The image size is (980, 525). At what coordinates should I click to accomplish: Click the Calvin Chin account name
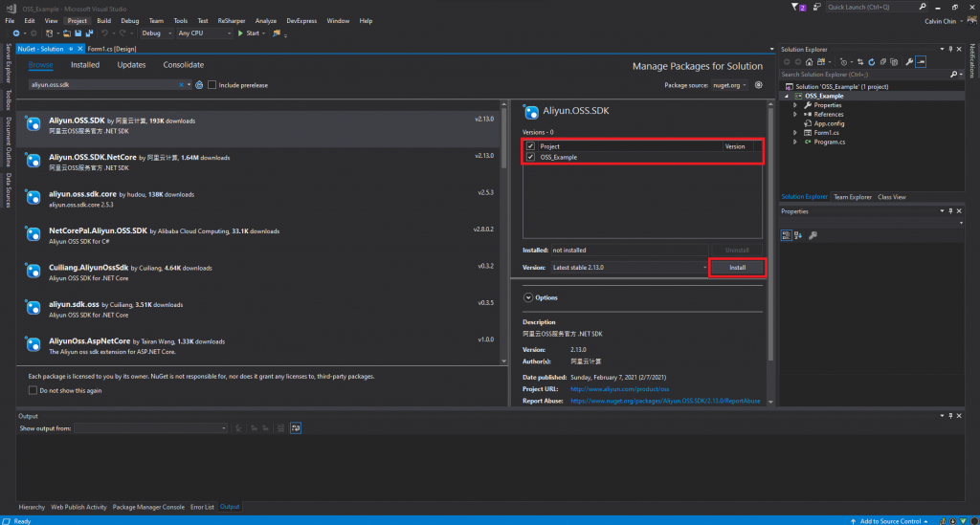point(940,21)
